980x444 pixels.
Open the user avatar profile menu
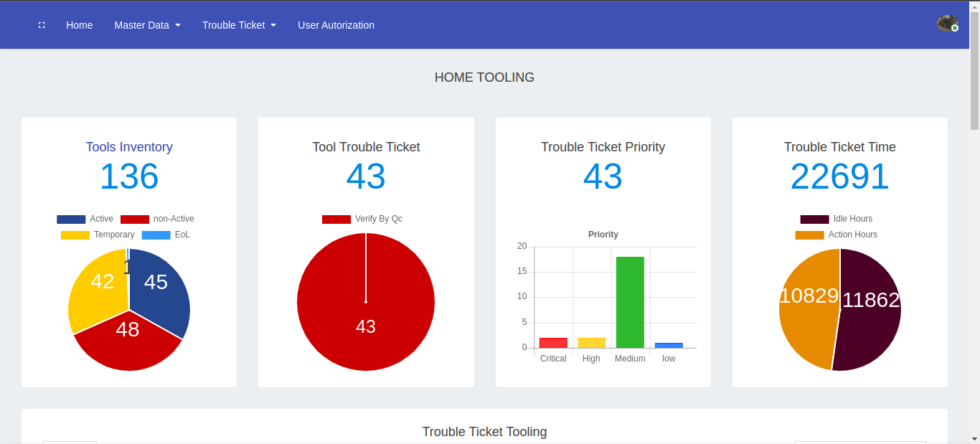coord(947,24)
